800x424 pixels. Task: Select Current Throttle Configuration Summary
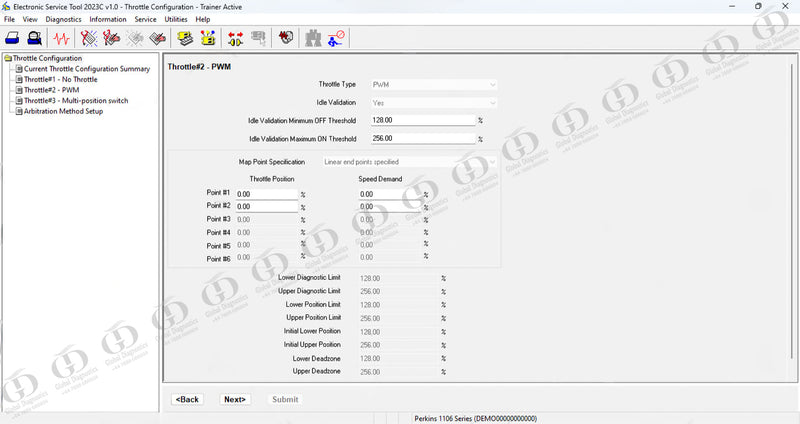87,69
